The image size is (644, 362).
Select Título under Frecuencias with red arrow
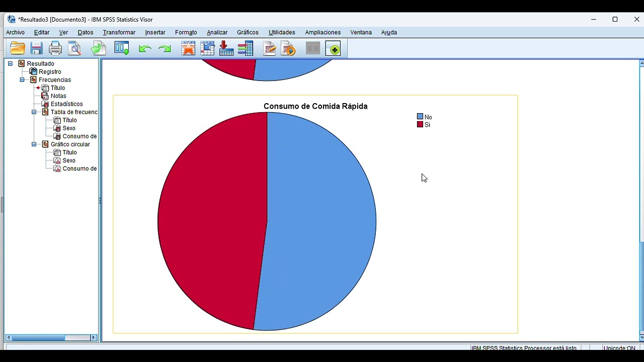[x=58, y=88]
